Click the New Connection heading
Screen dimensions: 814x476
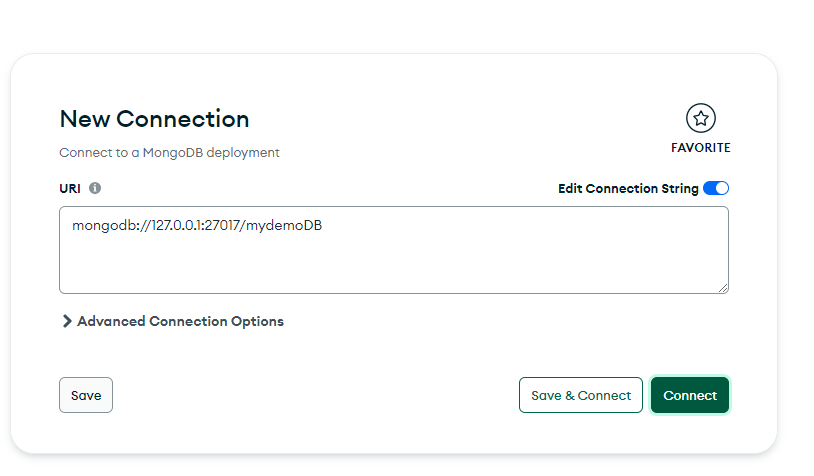(154, 119)
